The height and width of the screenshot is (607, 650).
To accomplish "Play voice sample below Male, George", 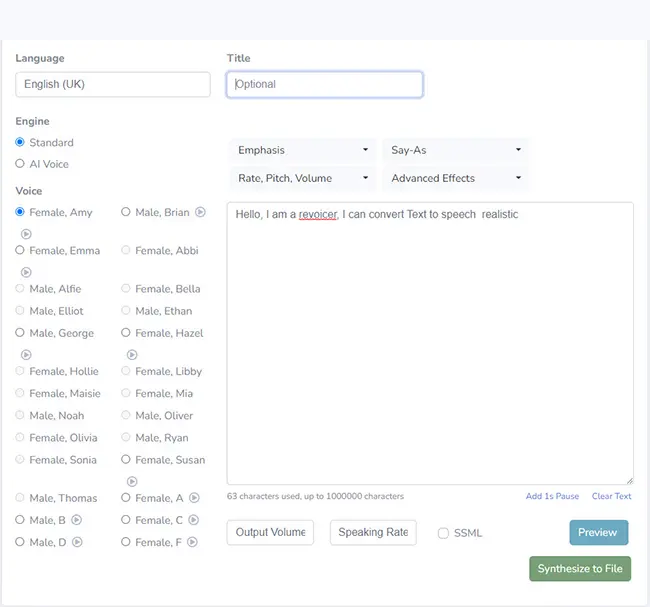I will coord(26,354).
